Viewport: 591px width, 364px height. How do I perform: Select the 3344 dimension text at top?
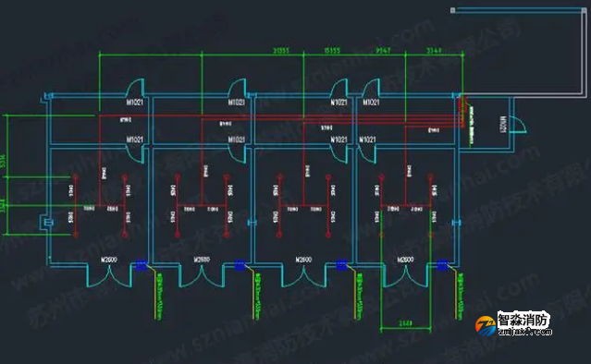point(434,51)
